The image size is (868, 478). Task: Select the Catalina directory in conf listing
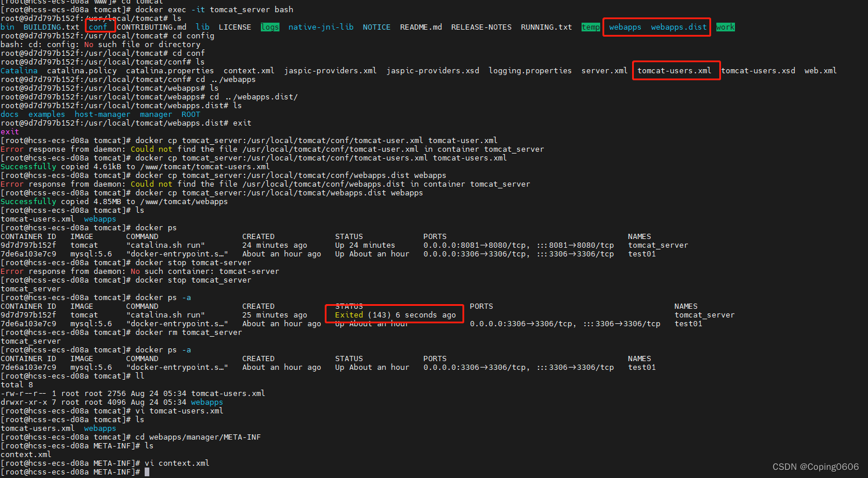(x=19, y=71)
